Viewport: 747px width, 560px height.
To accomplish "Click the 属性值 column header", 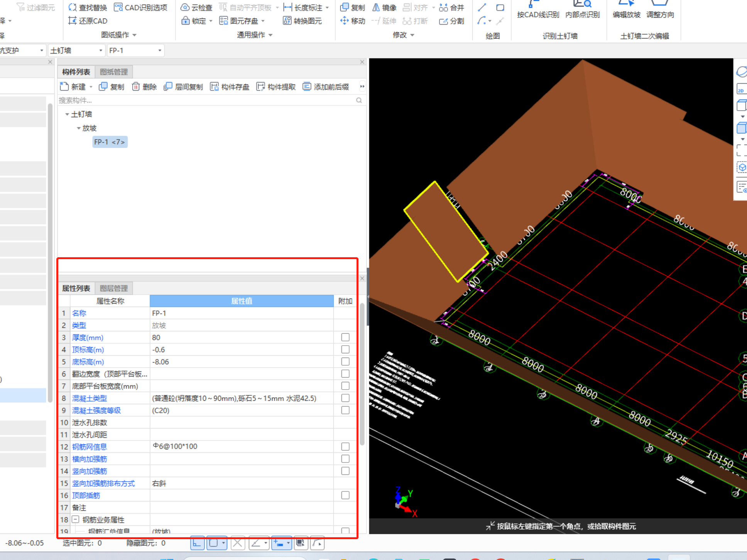I will pos(242,301).
